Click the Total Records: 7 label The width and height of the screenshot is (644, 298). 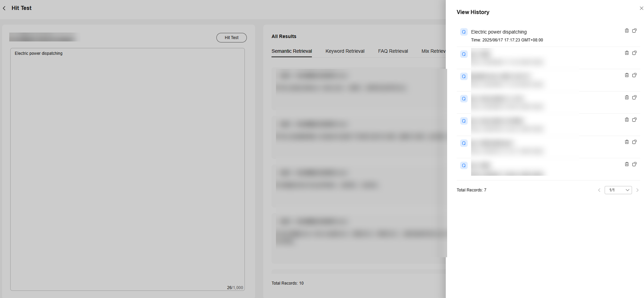[x=471, y=190]
